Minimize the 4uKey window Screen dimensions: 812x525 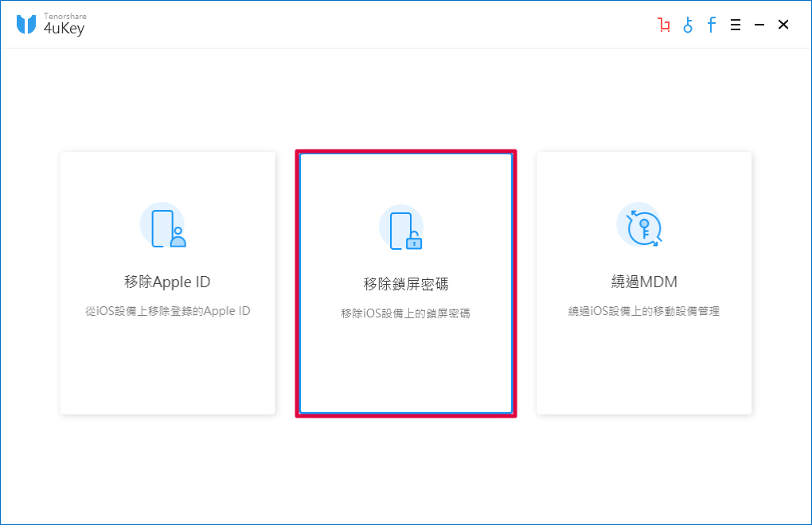(759, 25)
